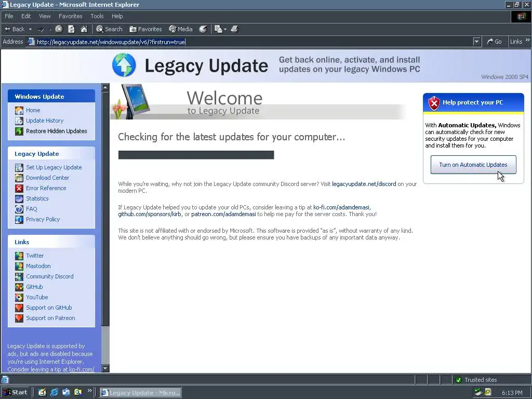
Task: Open the Media toolbar button
Action: (180, 29)
